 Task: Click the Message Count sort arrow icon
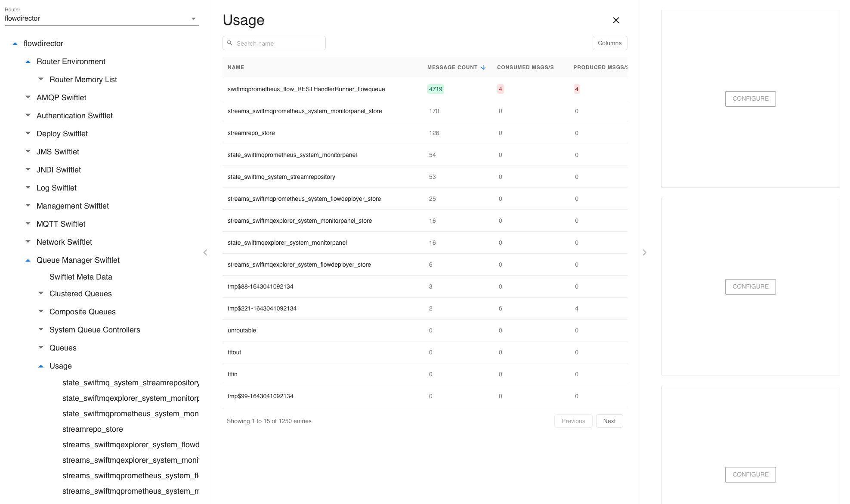point(483,68)
